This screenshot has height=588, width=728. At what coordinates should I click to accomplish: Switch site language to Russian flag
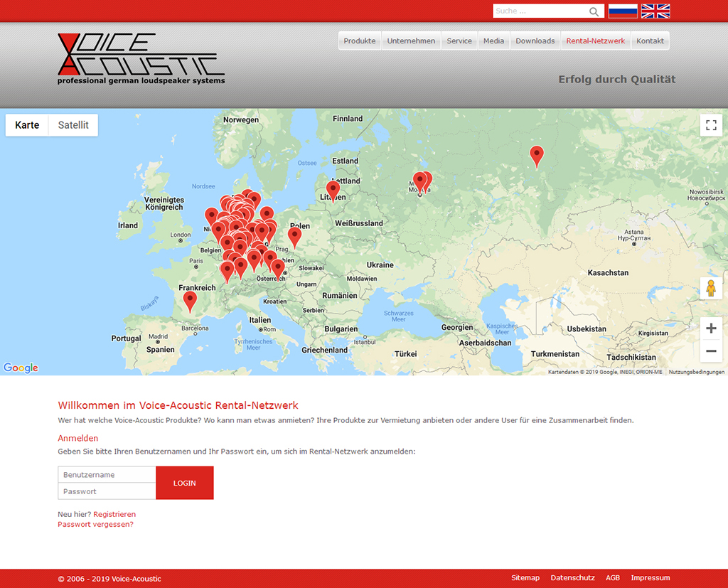(x=623, y=11)
